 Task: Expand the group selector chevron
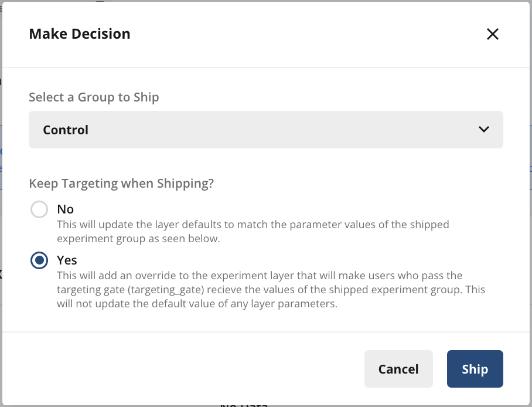[484, 129]
